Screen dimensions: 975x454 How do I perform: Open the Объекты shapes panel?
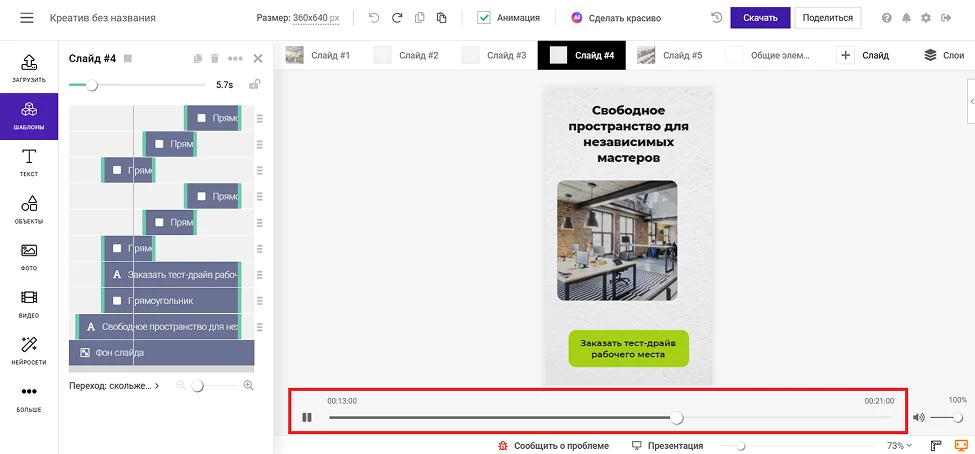coord(29,209)
